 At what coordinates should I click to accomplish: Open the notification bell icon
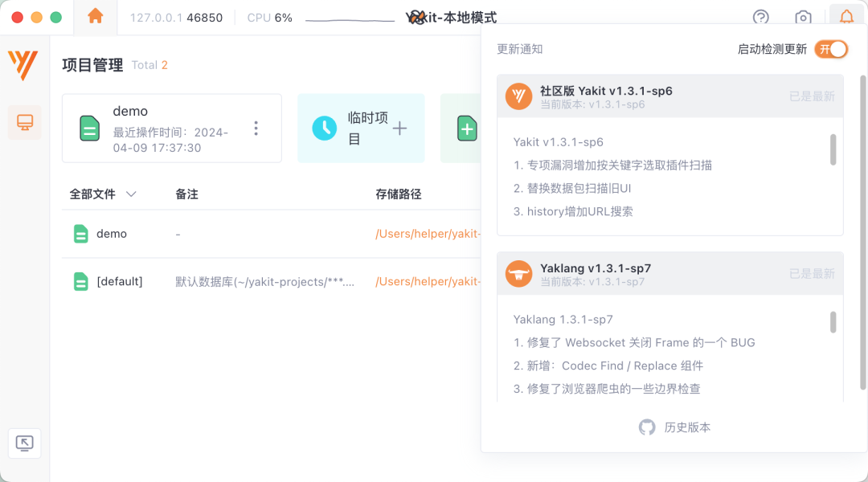point(846,17)
